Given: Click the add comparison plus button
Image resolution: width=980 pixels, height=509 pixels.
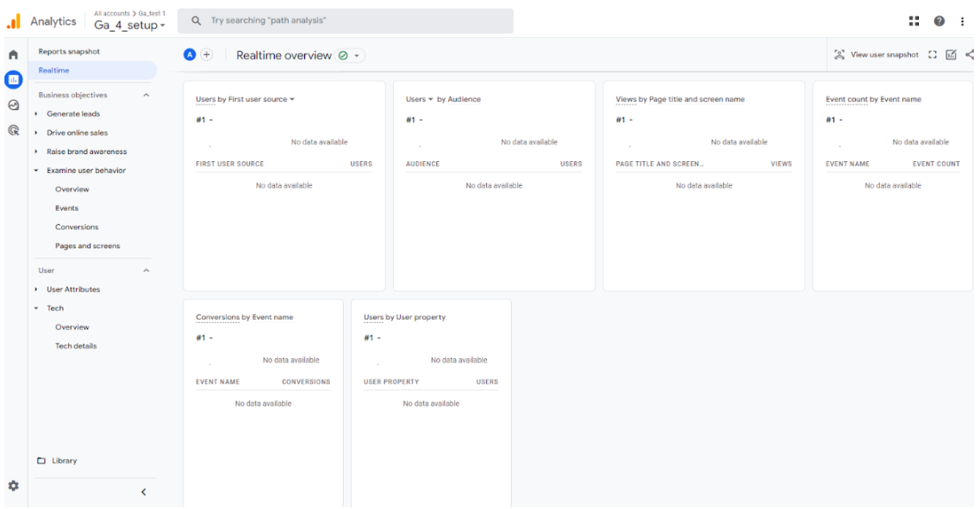Looking at the screenshot, I should tap(206, 55).
